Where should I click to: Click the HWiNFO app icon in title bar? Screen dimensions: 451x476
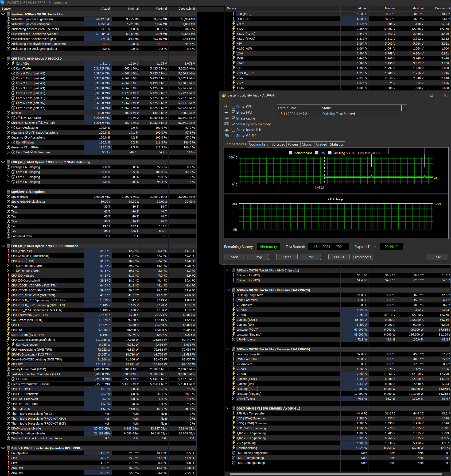click(2, 3)
